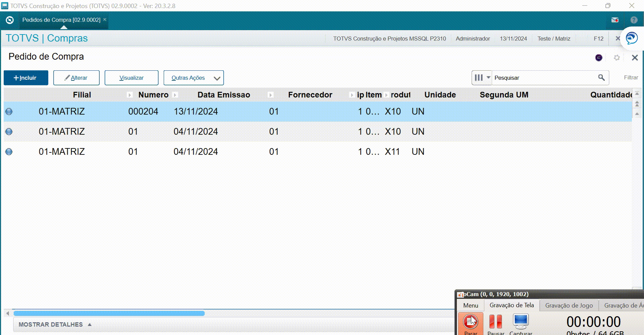Click the Incluir button
644x335 pixels.
coord(26,78)
